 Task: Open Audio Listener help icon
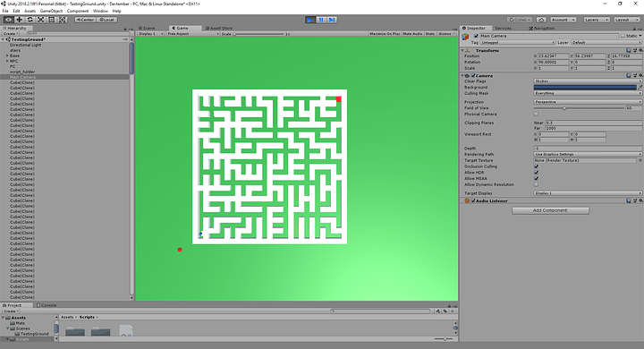(629, 200)
